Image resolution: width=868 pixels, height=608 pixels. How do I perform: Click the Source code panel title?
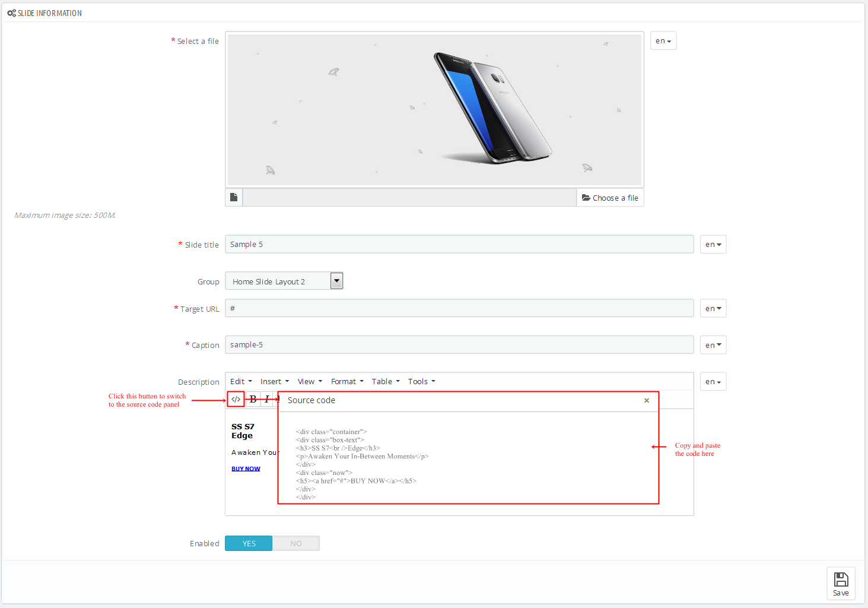coord(311,400)
